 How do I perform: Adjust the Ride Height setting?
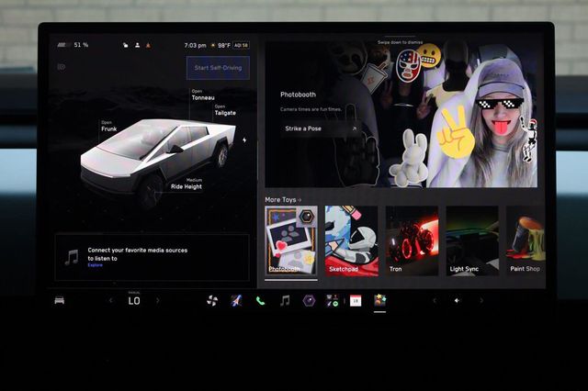coord(187,184)
